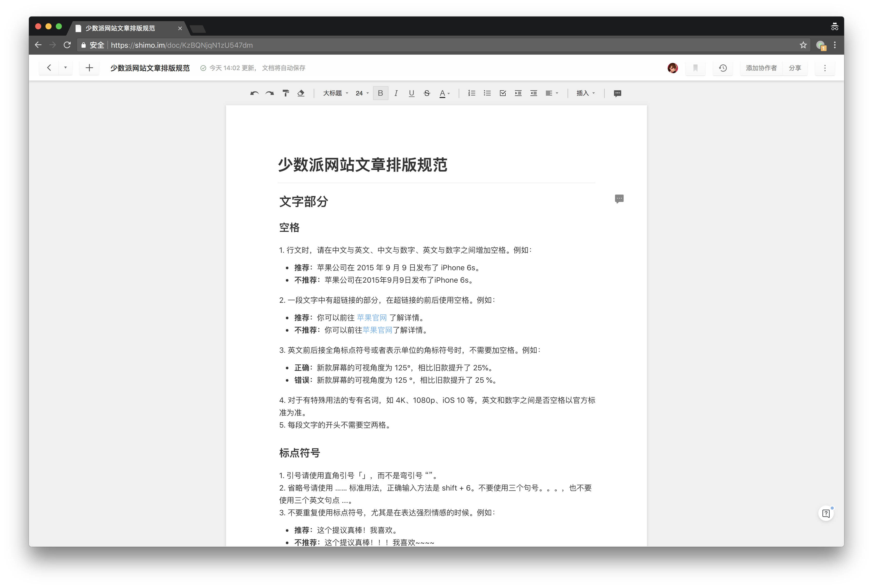Open the text alignment dropdown
This screenshot has height=588, width=873.
[552, 93]
